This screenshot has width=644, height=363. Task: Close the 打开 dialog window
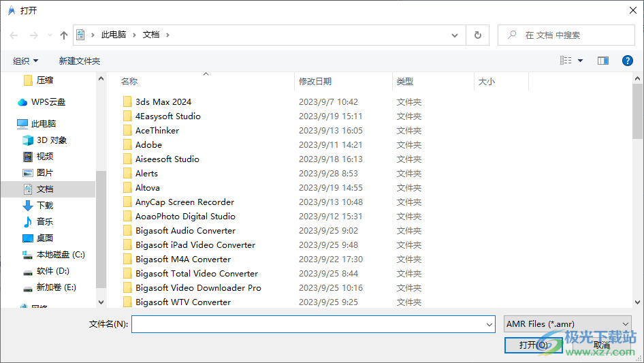pyautogui.click(x=633, y=10)
